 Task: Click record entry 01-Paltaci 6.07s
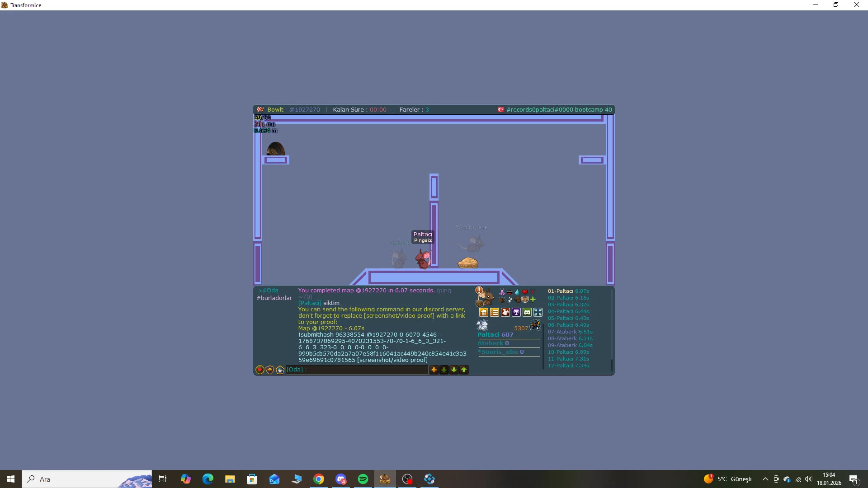[x=568, y=291]
